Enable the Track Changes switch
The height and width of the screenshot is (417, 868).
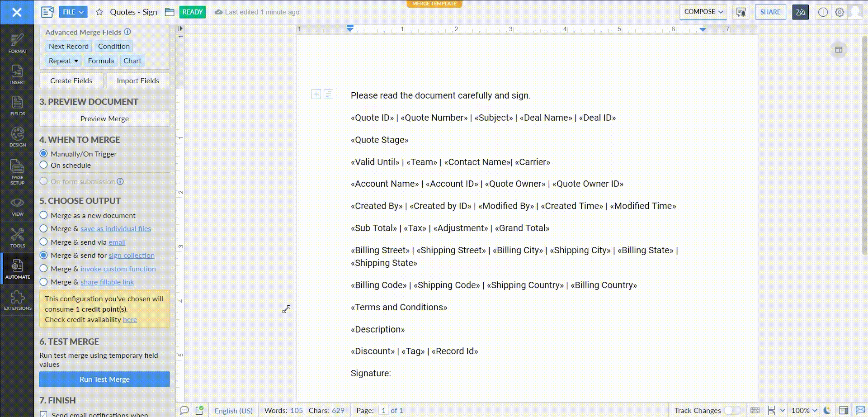(732, 410)
